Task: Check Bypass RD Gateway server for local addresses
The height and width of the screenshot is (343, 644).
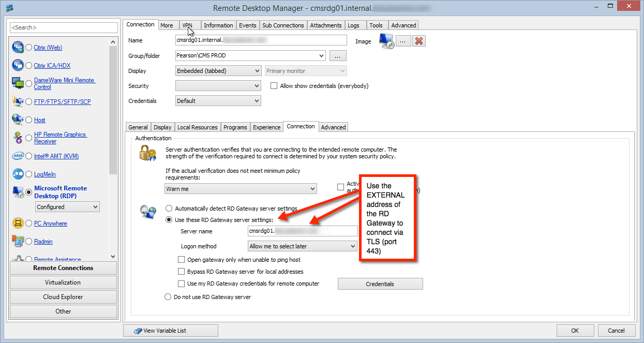Action: pos(181,272)
